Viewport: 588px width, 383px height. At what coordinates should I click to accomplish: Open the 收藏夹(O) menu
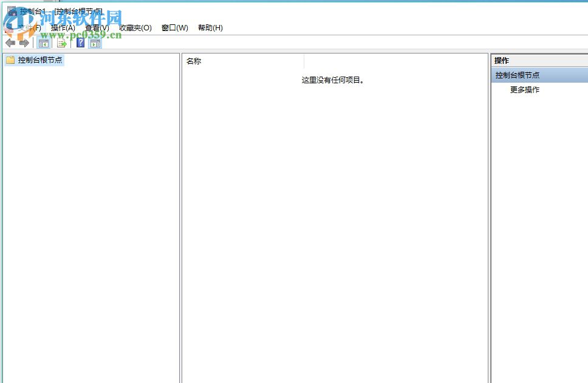click(136, 27)
